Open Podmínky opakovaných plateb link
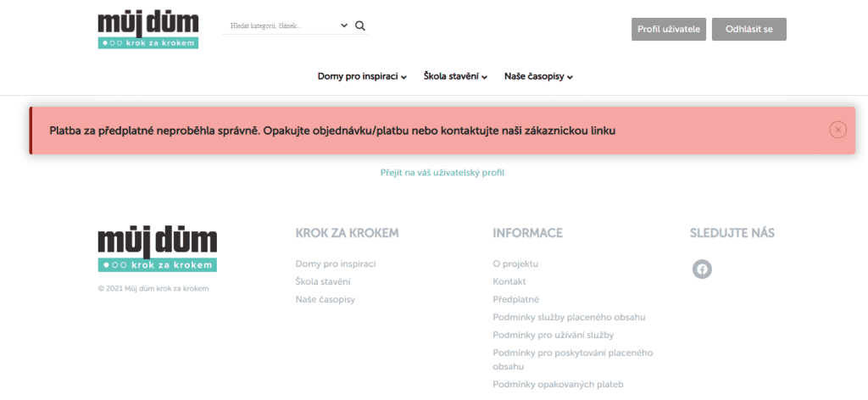Screen dimensions: 868x400 tap(558, 384)
